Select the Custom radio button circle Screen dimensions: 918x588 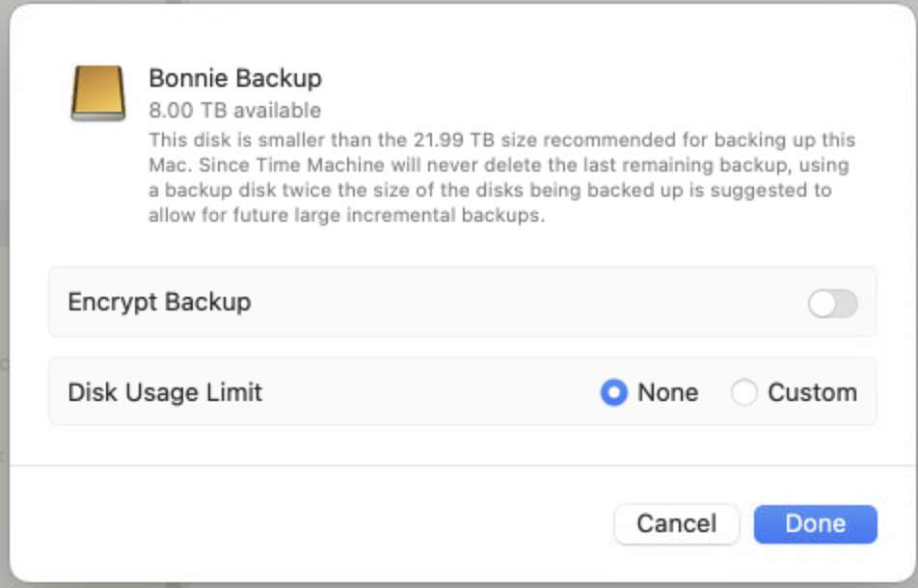pos(743,392)
